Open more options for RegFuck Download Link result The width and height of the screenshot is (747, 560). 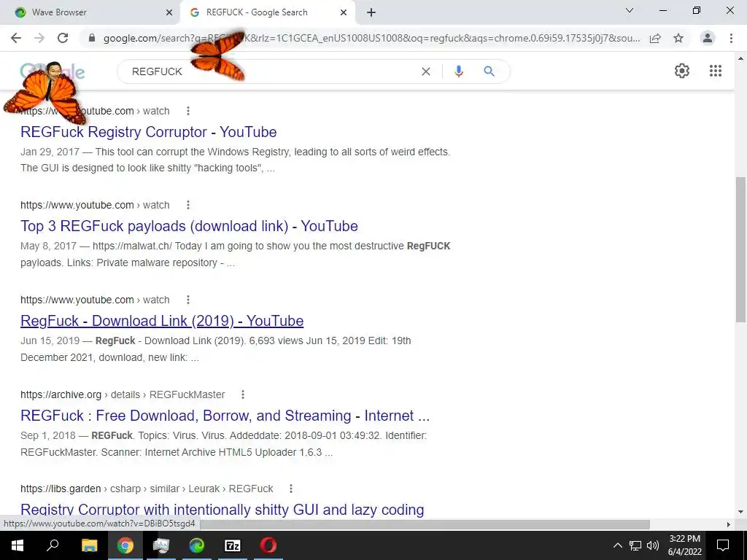pyautogui.click(x=188, y=300)
